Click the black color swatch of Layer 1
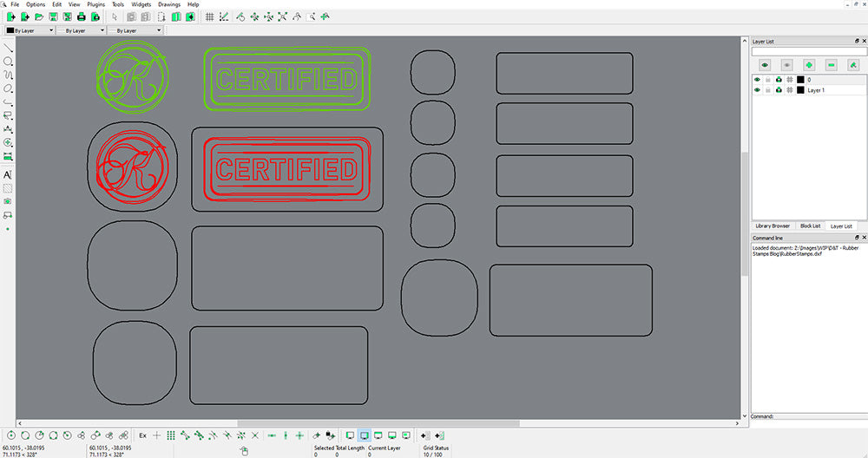This screenshot has height=458, width=868. 800,90
